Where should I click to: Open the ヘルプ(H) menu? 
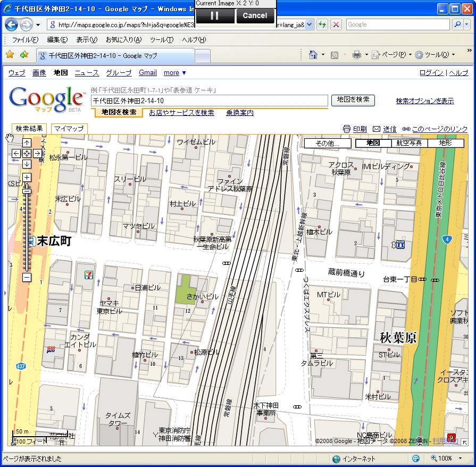click(x=194, y=40)
